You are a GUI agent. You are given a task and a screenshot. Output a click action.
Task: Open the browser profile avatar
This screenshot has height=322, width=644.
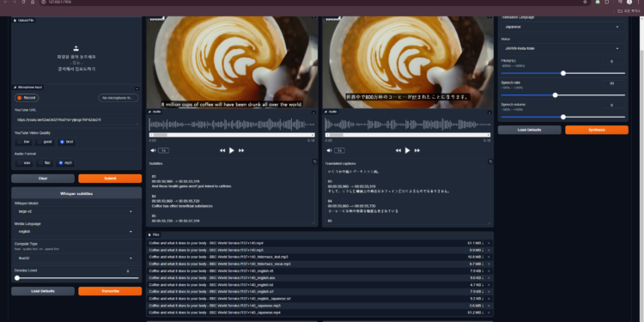tap(629, 2)
